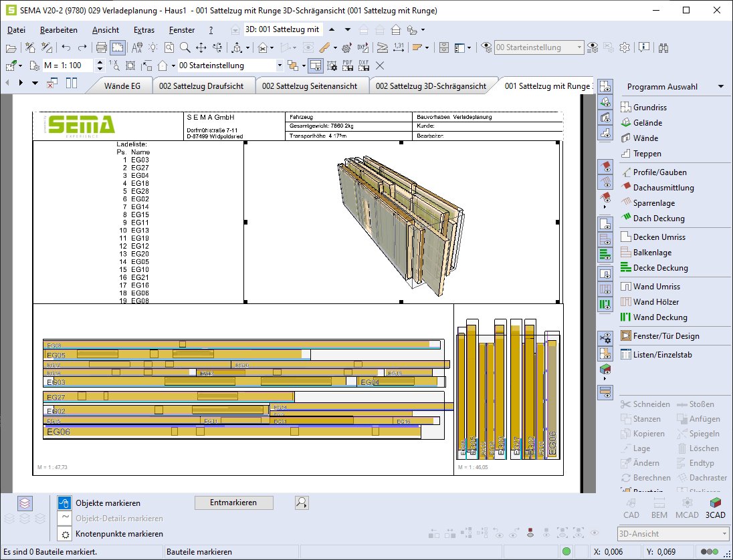Toggle the eye-list visibility settings icon
This screenshot has width=733, height=560.
(593, 47)
